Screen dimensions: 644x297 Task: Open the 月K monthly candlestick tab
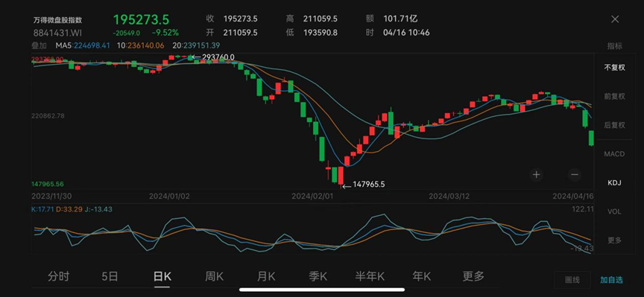tap(266, 276)
